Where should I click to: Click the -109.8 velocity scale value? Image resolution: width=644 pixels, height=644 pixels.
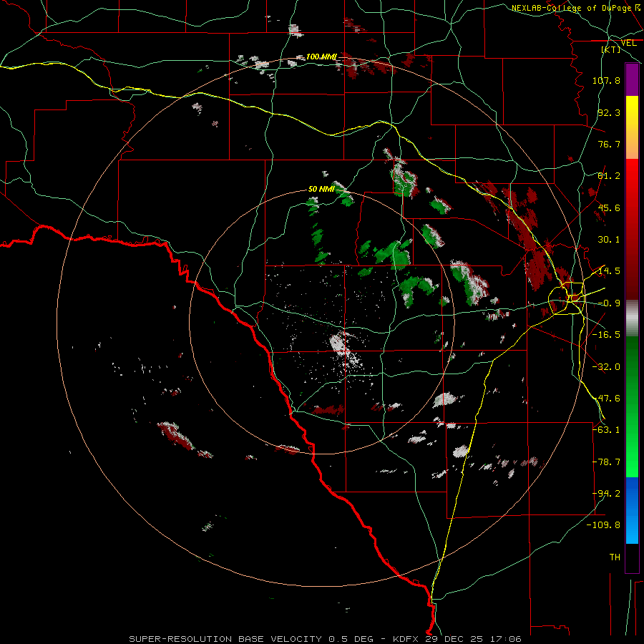pos(603,525)
